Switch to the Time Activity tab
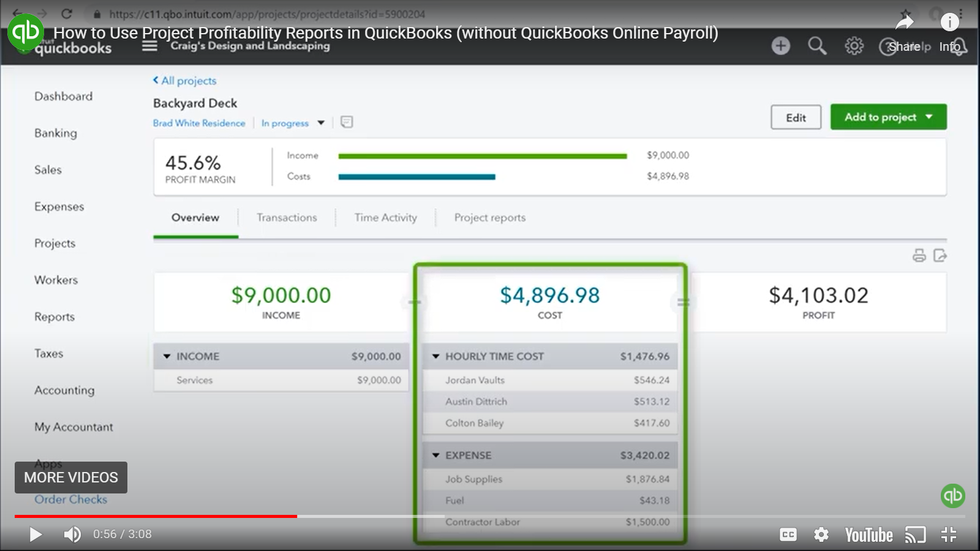Image resolution: width=980 pixels, height=551 pixels. 385,217
